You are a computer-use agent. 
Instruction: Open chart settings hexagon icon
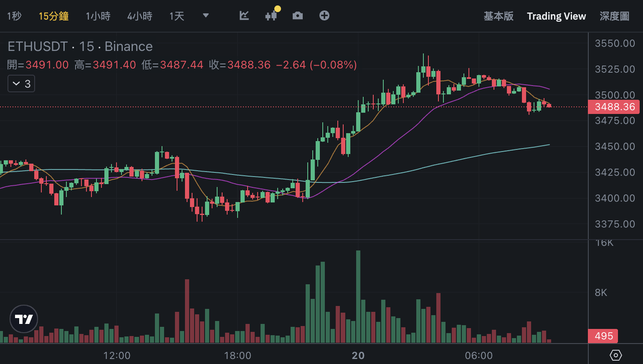point(616,355)
